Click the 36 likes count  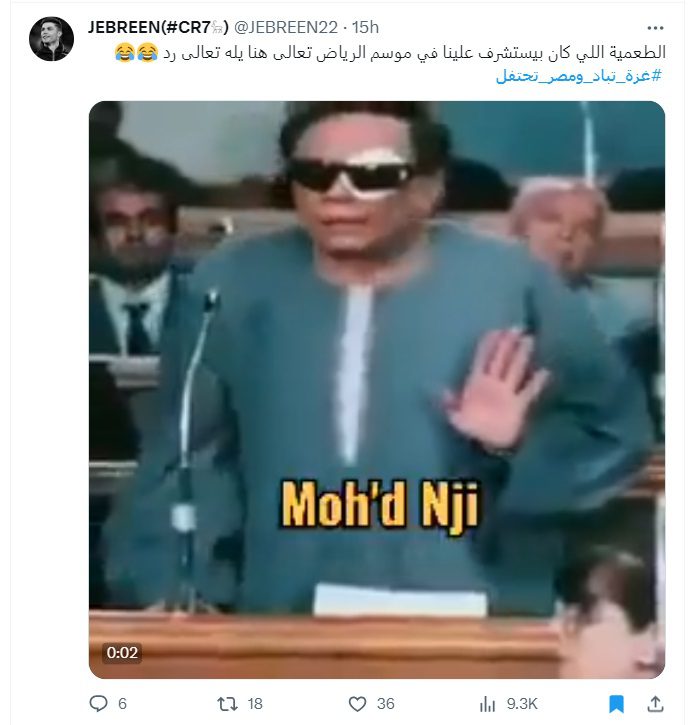pyautogui.click(x=386, y=704)
